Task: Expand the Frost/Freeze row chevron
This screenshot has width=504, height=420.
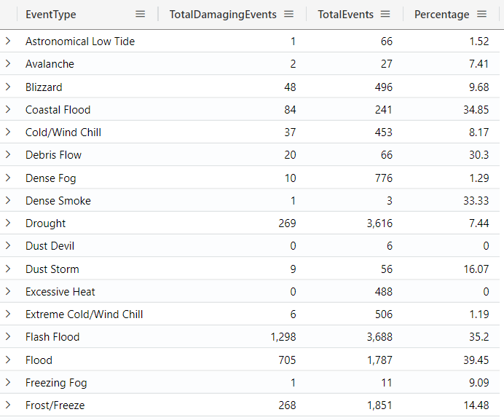Action: pos(8,405)
